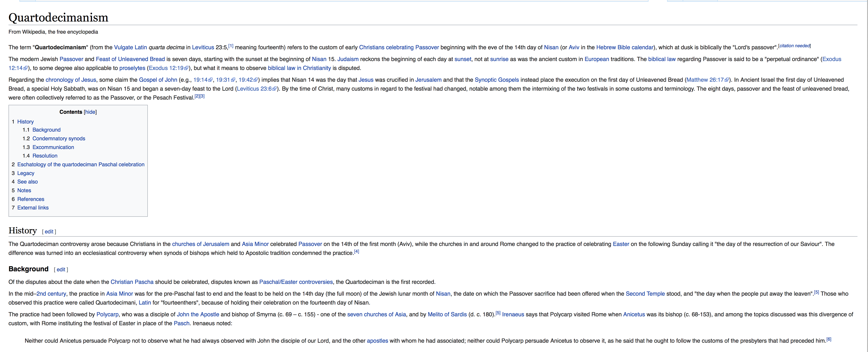Open the History entry in Contents
Screen dimensions: 868x352
25,122
